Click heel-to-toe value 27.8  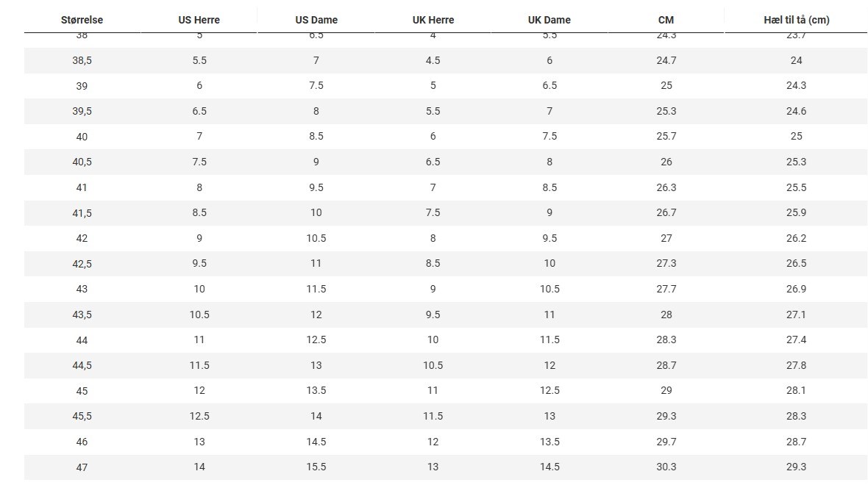pos(796,365)
